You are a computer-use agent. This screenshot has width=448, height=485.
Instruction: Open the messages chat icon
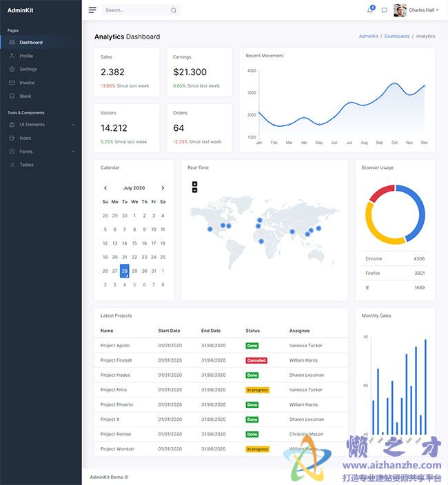coord(385,10)
